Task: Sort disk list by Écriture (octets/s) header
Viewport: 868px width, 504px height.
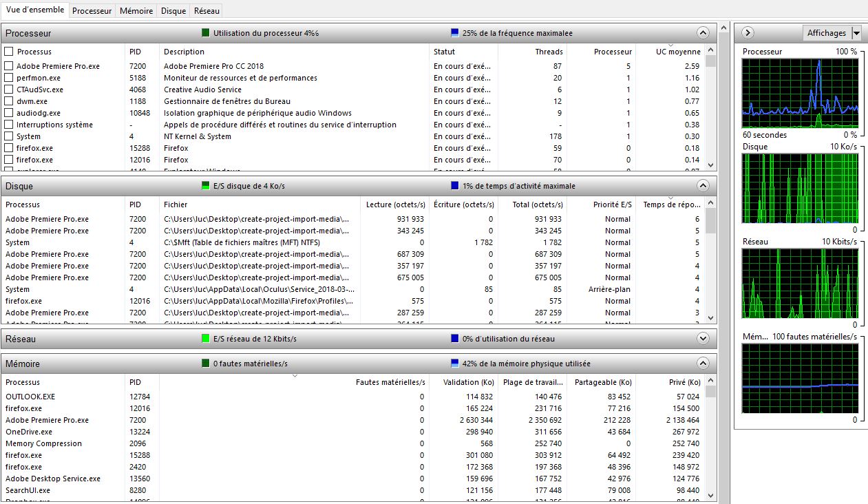Action: pyautogui.click(x=463, y=204)
